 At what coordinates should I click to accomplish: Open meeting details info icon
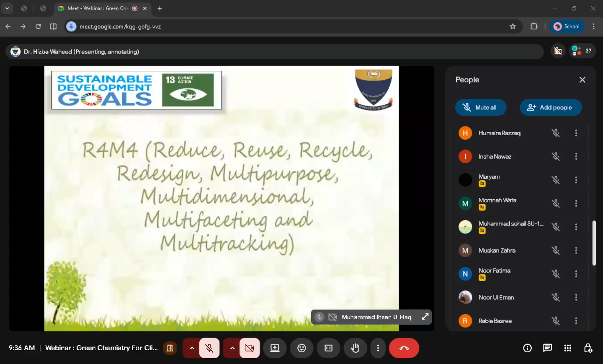click(x=527, y=348)
